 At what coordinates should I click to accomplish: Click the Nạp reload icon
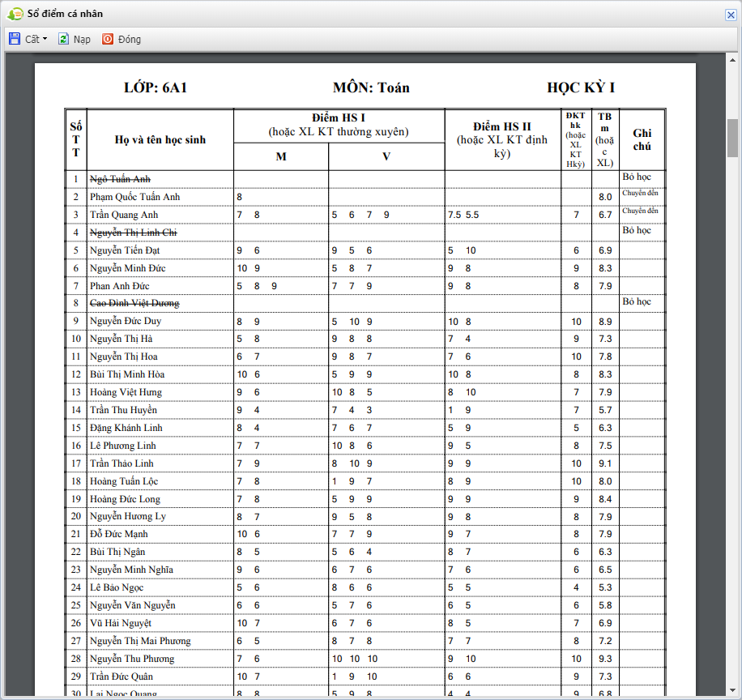[63, 39]
